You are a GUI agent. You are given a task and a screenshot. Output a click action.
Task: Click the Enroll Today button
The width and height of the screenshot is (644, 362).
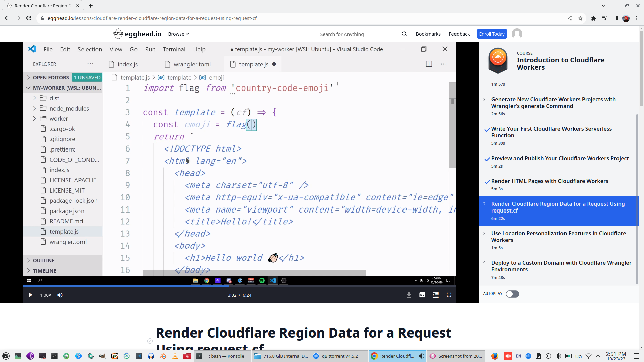pyautogui.click(x=491, y=34)
